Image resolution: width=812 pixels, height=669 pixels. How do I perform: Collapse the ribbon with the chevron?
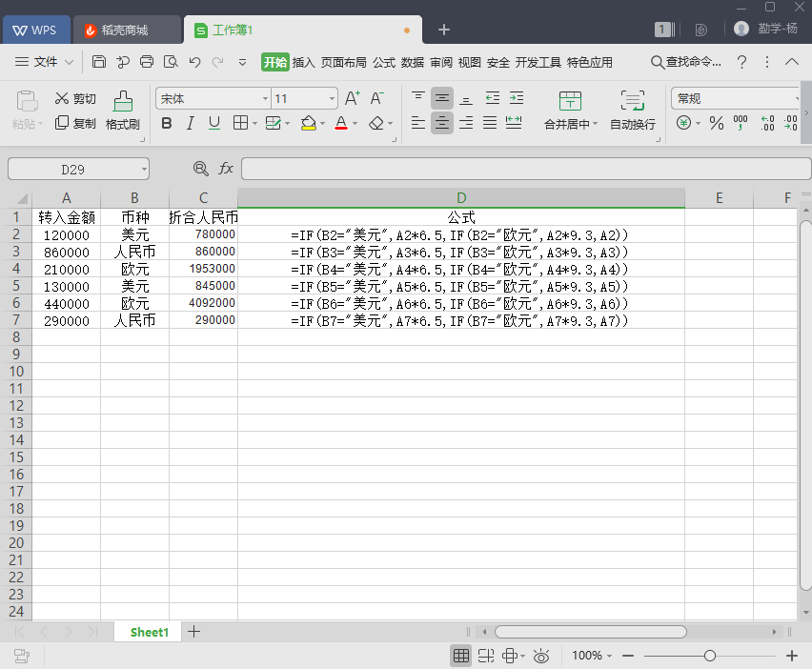792,62
